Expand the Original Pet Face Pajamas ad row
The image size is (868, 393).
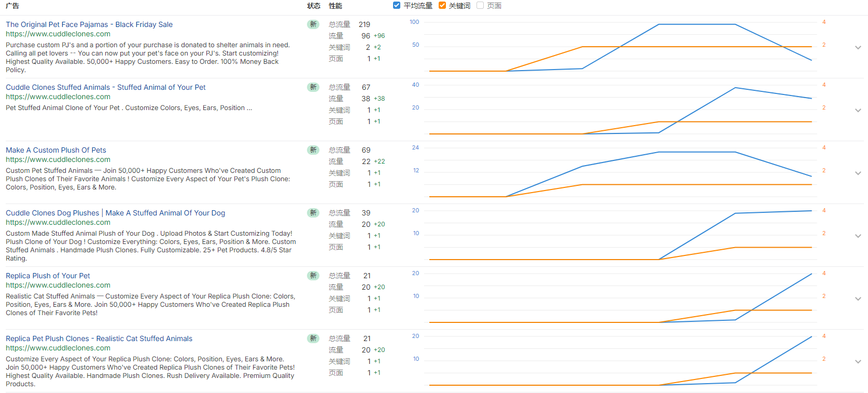pos(858,47)
